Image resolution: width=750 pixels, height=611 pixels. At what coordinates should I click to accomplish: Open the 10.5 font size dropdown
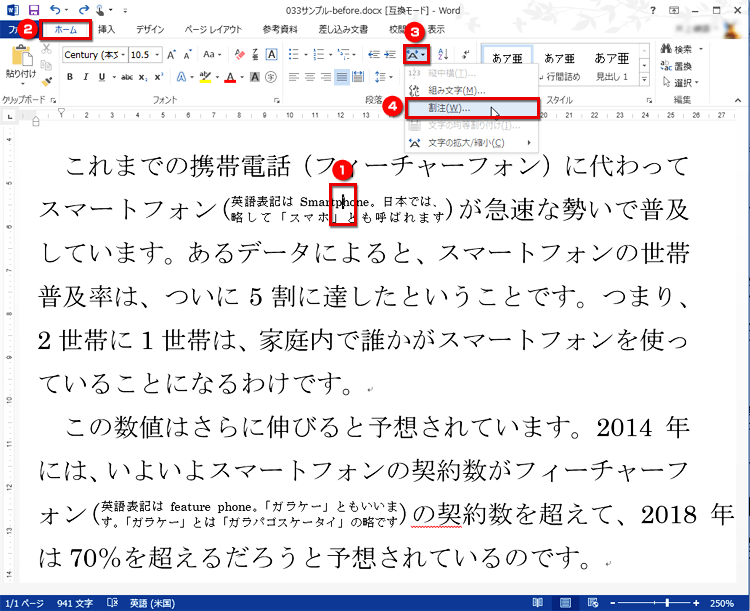[157, 55]
